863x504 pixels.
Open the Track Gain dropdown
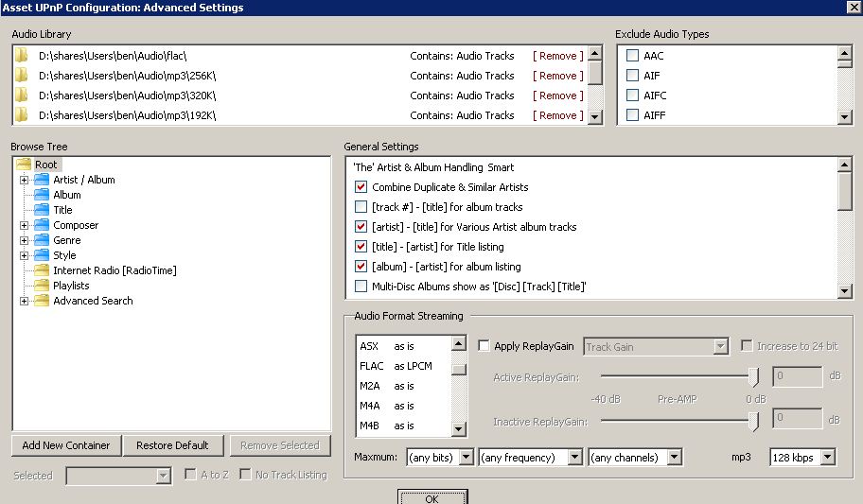pyautogui.click(x=720, y=347)
